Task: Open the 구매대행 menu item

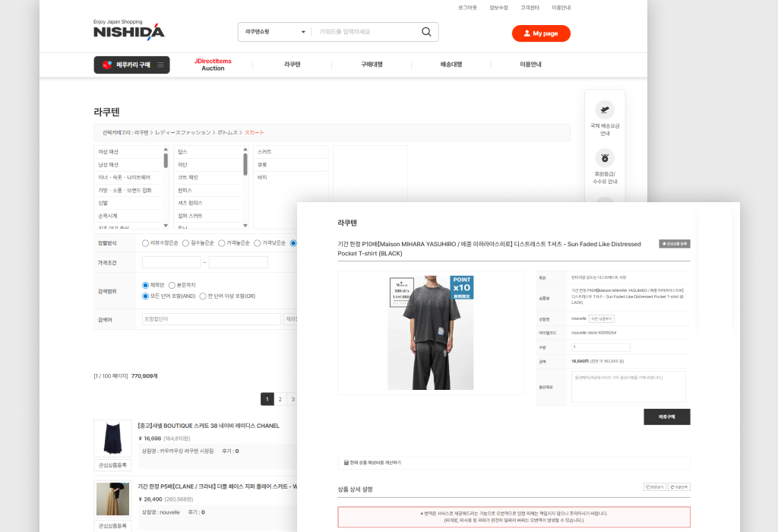Action: click(372, 65)
